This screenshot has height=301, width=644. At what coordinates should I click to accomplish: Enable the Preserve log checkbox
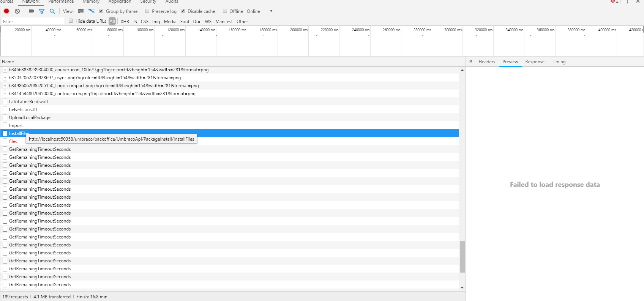click(x=147, y=11)
